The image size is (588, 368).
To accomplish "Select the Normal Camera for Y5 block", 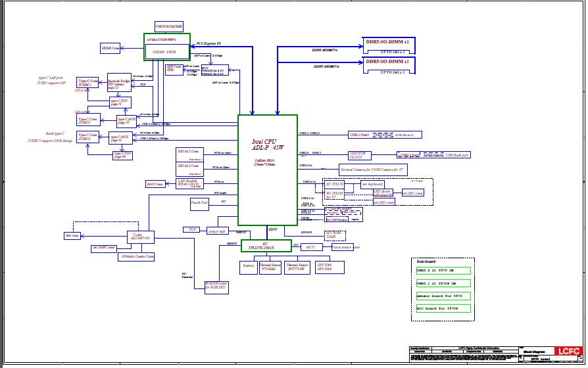I will pos(373,170).
